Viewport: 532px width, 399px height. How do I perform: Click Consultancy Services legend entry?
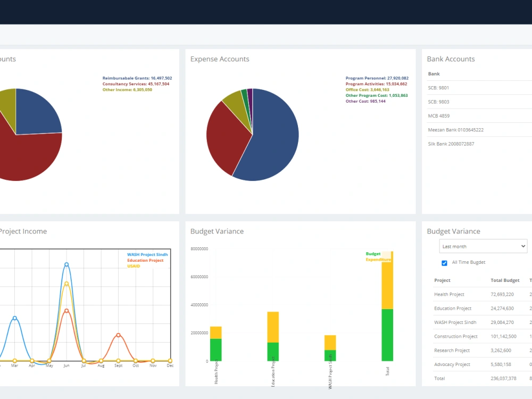(x=136, y=84)
